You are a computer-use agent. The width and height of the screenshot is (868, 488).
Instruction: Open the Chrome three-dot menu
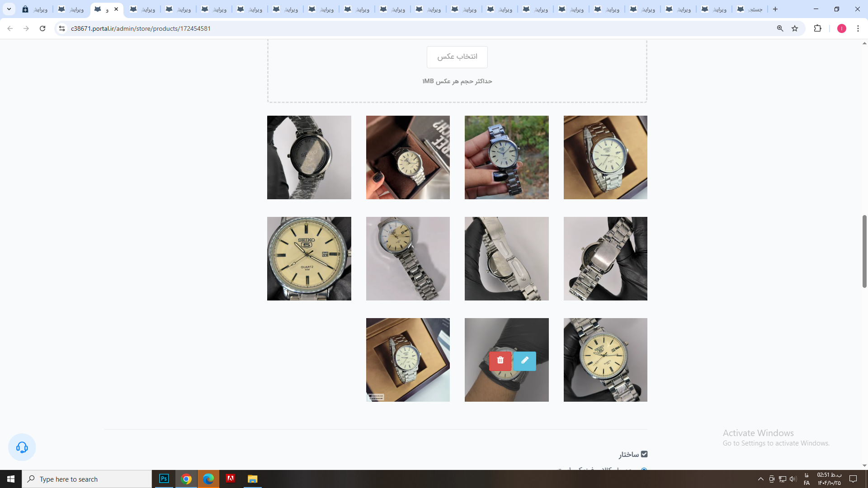pos(858,28)
